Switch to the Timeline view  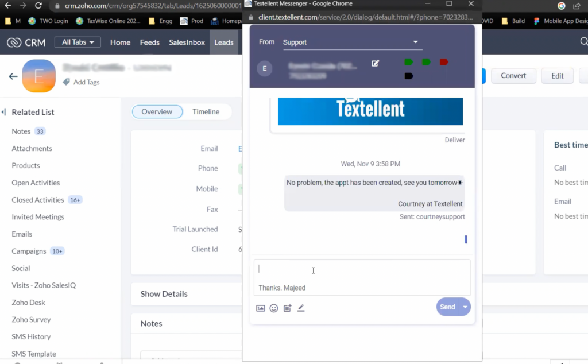tap(206, 112)
